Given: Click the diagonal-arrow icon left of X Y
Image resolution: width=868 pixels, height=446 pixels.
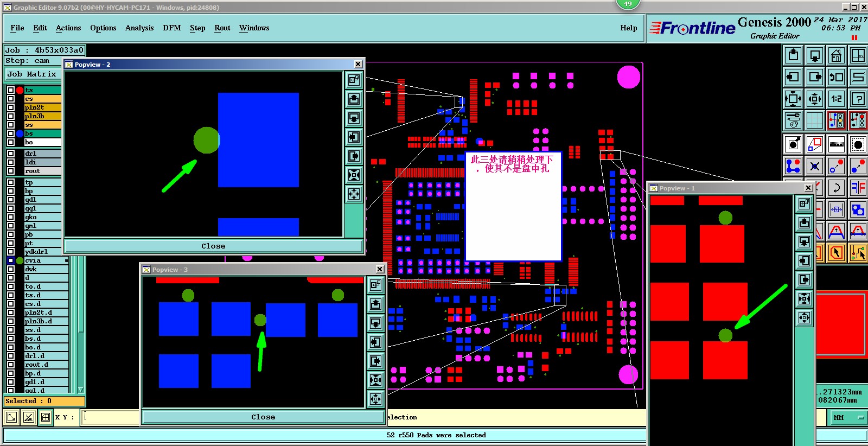Looking at the screenshot, I should point(11,417).
